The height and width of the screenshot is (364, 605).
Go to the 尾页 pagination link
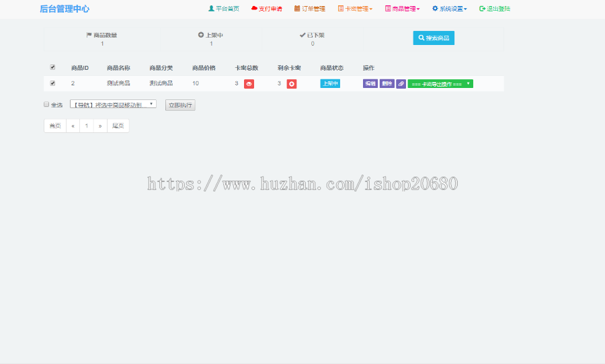point(118,126)
